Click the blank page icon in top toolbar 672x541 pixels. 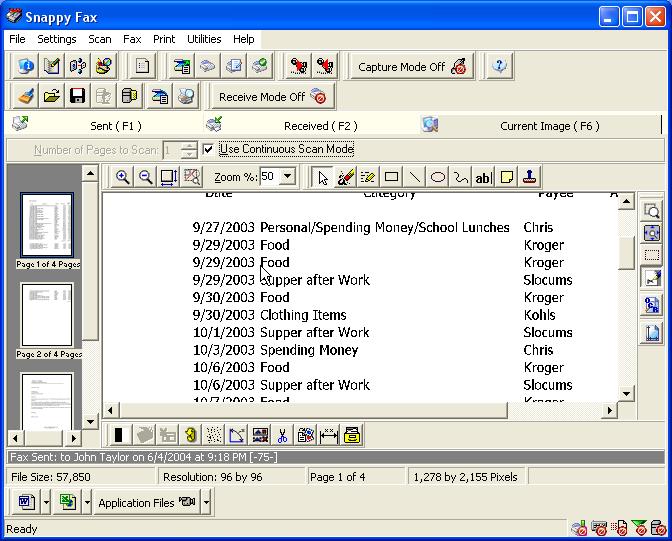[x=142, y=66]
